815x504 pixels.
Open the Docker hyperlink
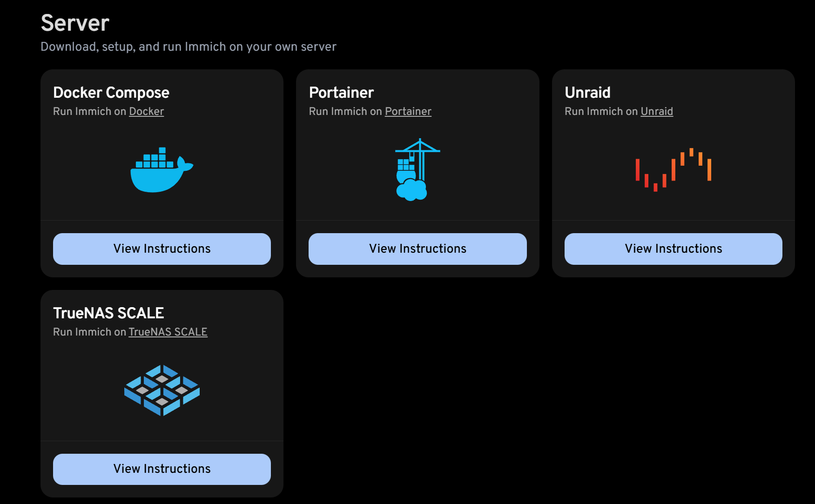146,111
